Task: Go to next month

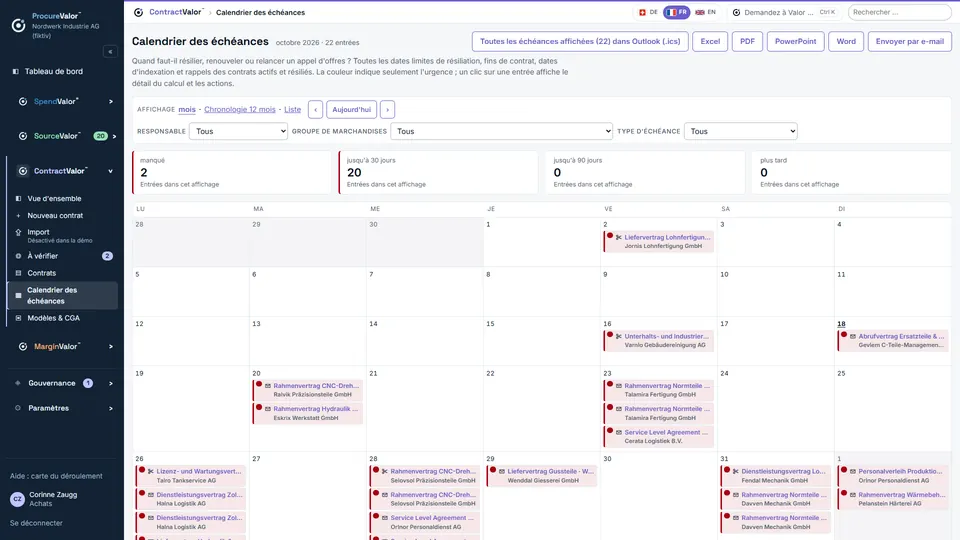Action: pyautogui.click(x=387, y=110)
